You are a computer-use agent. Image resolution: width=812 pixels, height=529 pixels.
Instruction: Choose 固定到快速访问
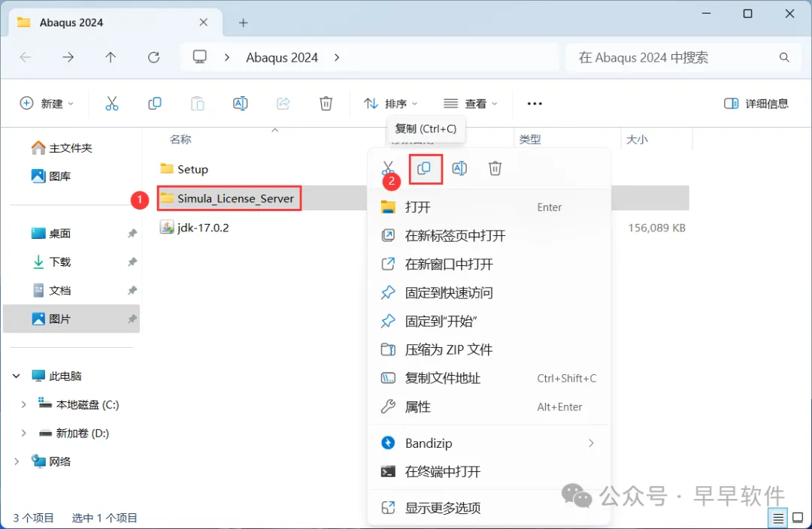click(x=489, y=292)
